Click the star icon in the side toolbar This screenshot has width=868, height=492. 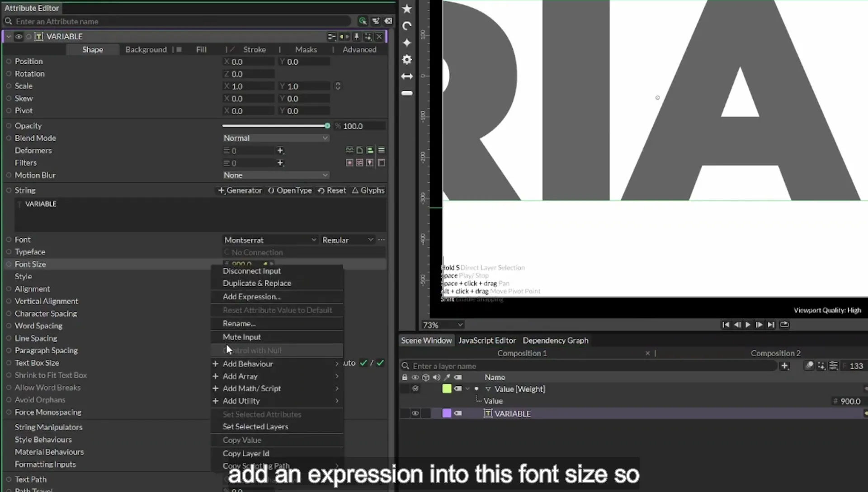click(x=407, y=9)
